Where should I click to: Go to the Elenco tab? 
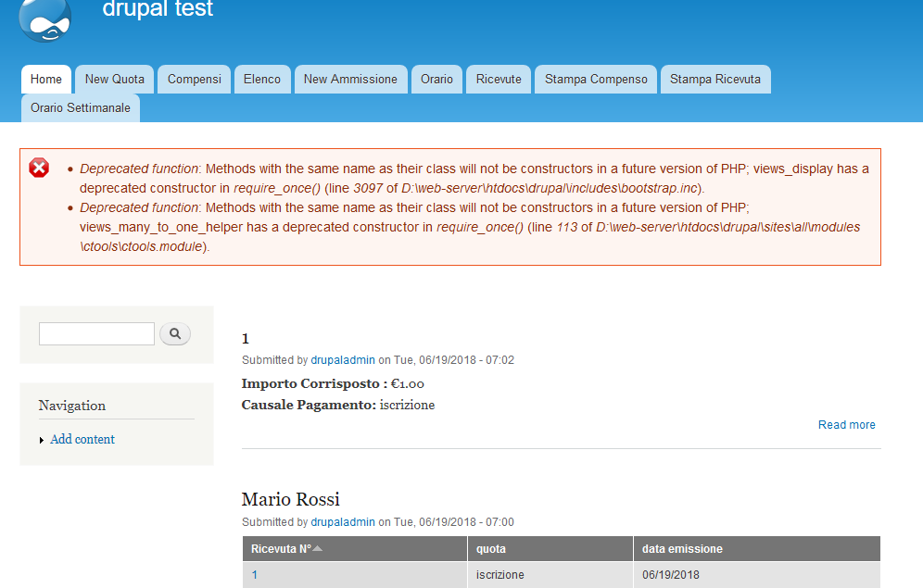[x=262, y=80]
